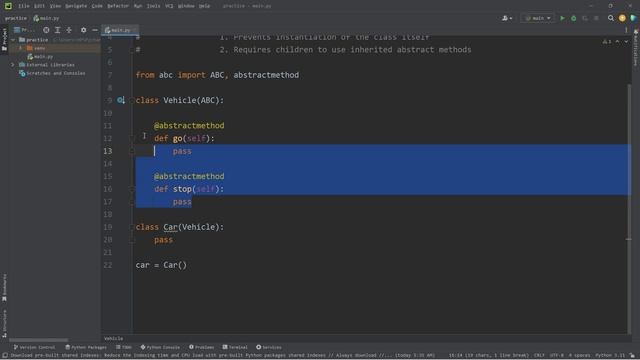This screenshot has height=360, width=640.
Task: Open the Python Packages tool window
Action: click(86, 347)
